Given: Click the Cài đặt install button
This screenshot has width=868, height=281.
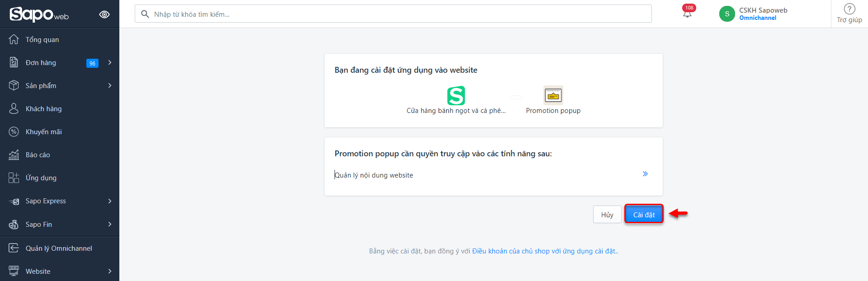Looking at the screenshot, I should pyautogui.click(x=644, y=215).
